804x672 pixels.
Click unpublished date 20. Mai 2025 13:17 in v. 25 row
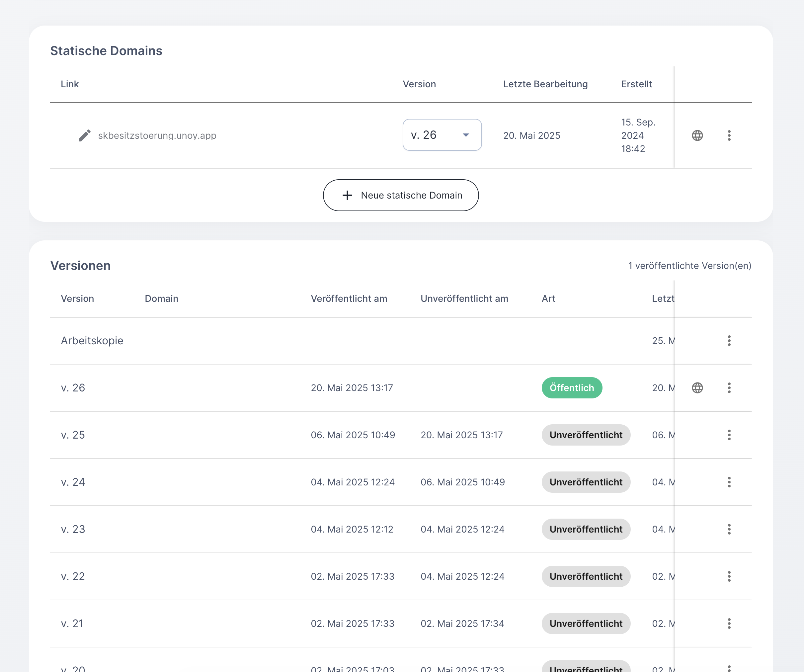(461, 435)
